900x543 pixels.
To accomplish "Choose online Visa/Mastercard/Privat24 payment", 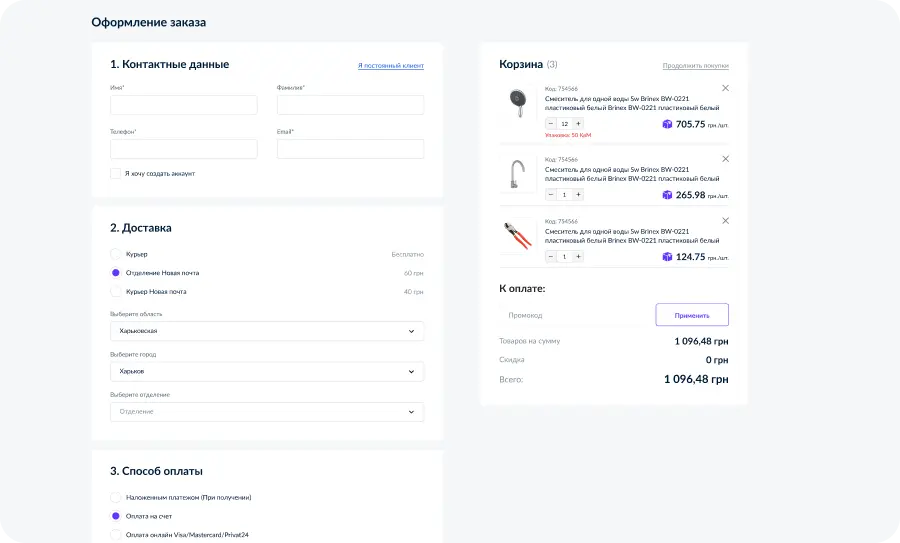I will pos(115,534).
